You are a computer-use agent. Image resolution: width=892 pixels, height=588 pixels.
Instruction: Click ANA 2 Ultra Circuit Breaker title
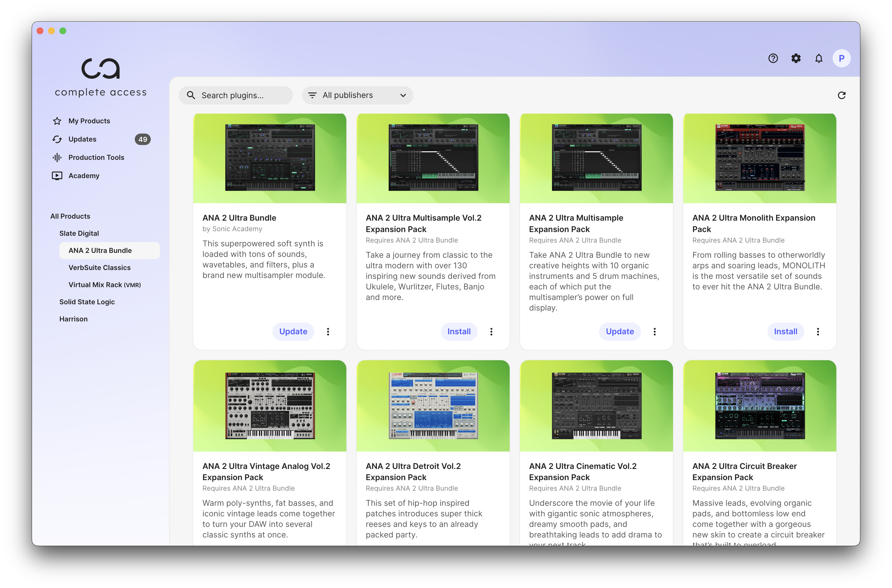pyautogui.click(x=744, y=472)
